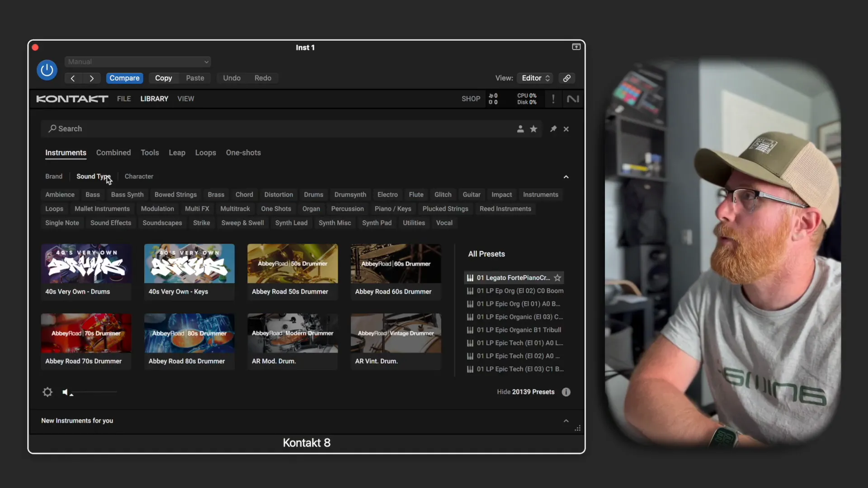Close the library browser with X
The height and width of the screenshot is (488, 868).
(x=566, y=129)
